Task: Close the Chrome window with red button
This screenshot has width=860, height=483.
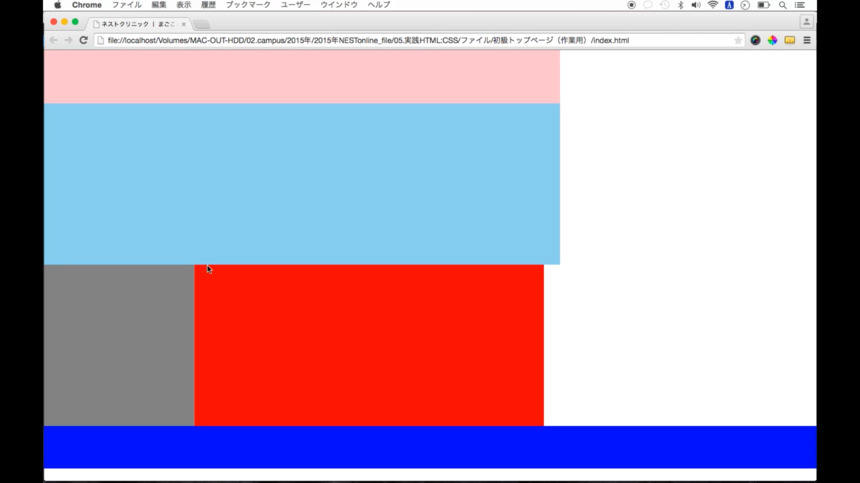Action: coord(54,22)
